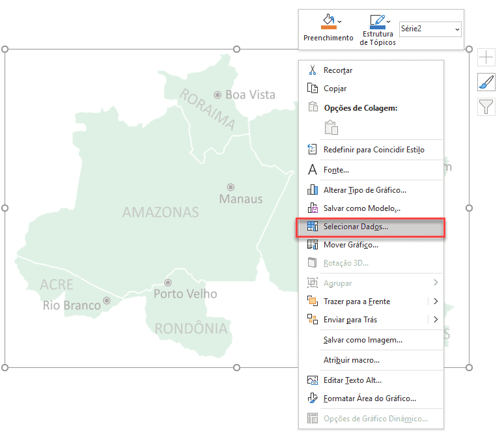The image size is (504, 435).
Task: Expand the Trazer para a Frente submenu arrow
Action: [x=436, y=302]
